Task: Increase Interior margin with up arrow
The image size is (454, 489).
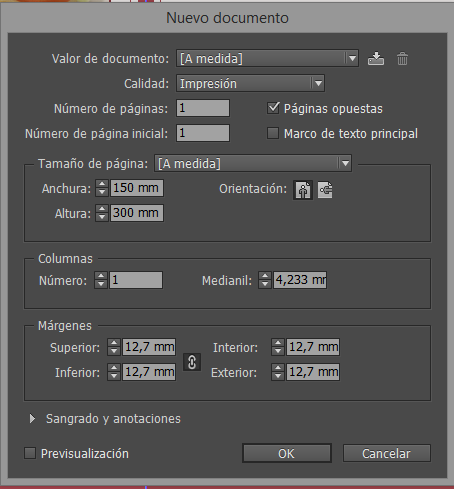Action: click(278, 343)
